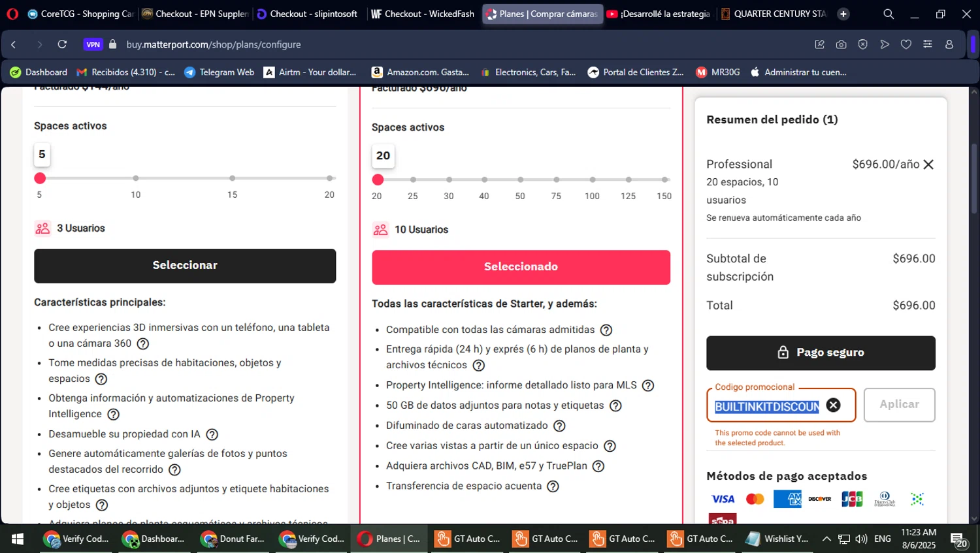Set Starter plan slider to 10 spaces
The image size is (980, 553).
tap(135, 178)
